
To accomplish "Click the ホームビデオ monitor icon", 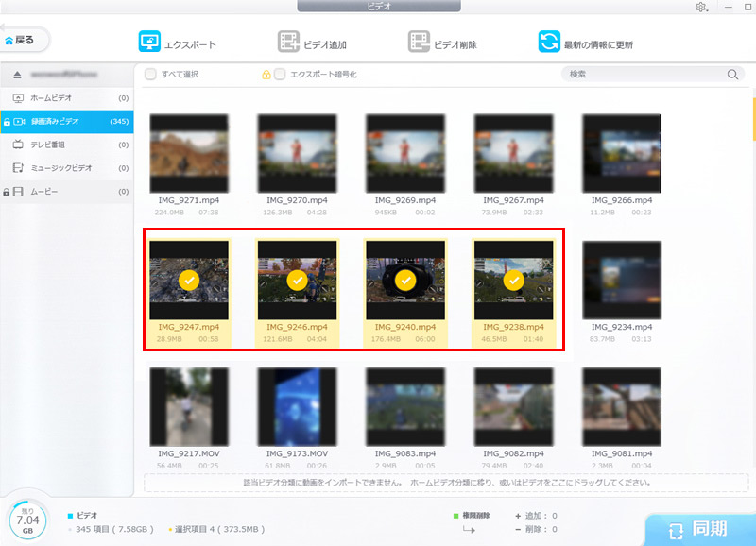I will coord(18,98).
